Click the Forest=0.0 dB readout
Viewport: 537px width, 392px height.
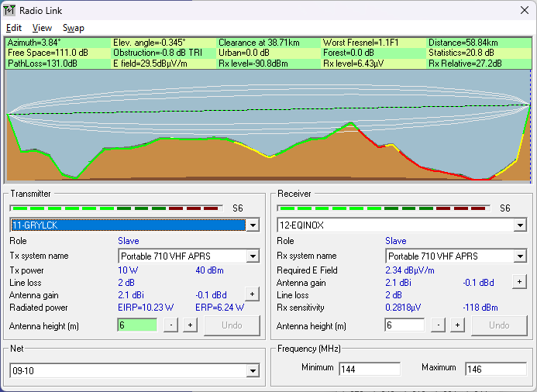coord(348,53)
